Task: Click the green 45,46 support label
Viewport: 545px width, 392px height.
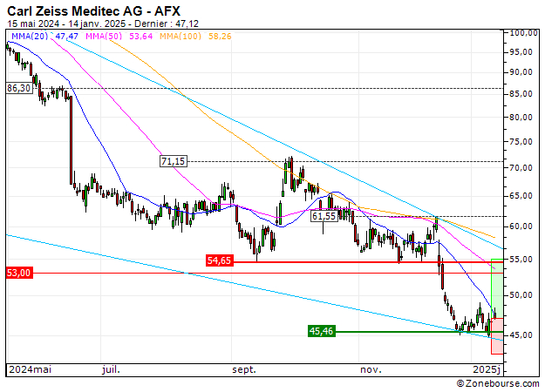Action: [322, 331]
